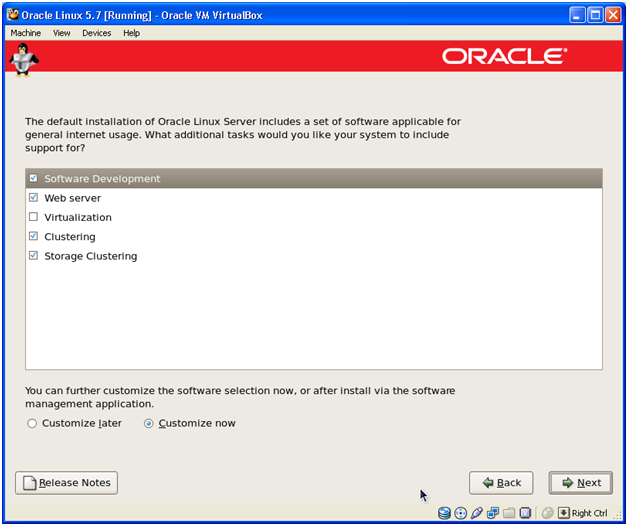Open the Release Notes
The width and height of the screenshot is (628, 526).
(x=66, y=483)
